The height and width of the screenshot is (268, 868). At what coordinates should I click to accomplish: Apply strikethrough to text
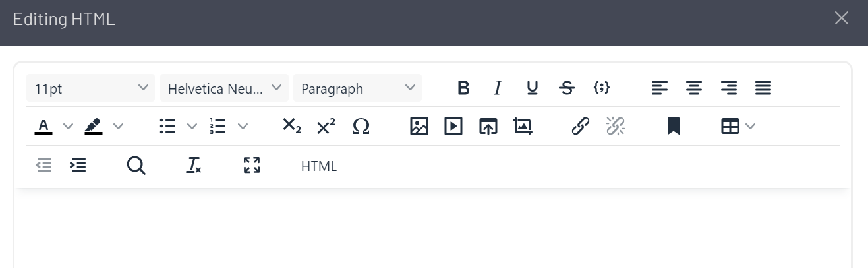click(566, 88)
